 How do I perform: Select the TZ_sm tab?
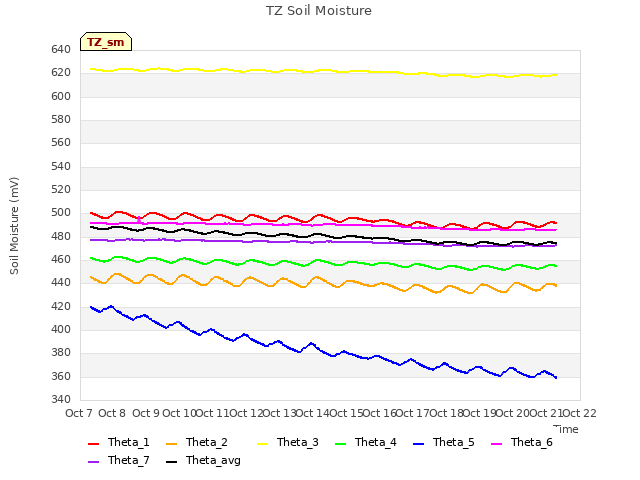(x=106, y=42)
